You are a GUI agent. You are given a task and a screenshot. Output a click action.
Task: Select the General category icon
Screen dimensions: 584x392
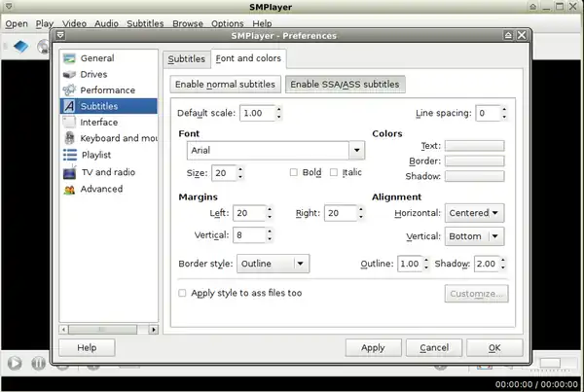[69, 58]
